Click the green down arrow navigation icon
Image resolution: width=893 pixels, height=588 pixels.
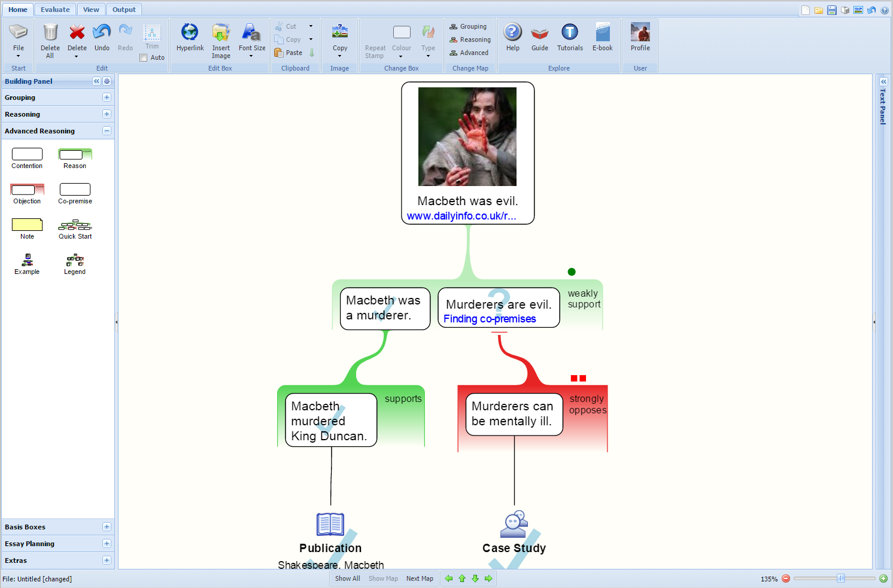pyautogui.click(x=475, y=578)
